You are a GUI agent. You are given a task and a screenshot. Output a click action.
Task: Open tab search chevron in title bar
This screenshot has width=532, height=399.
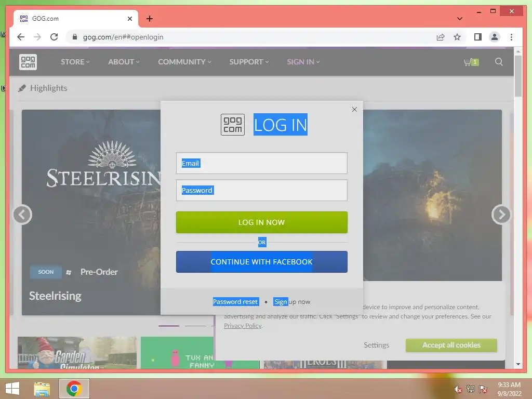[x=459, y=19]
